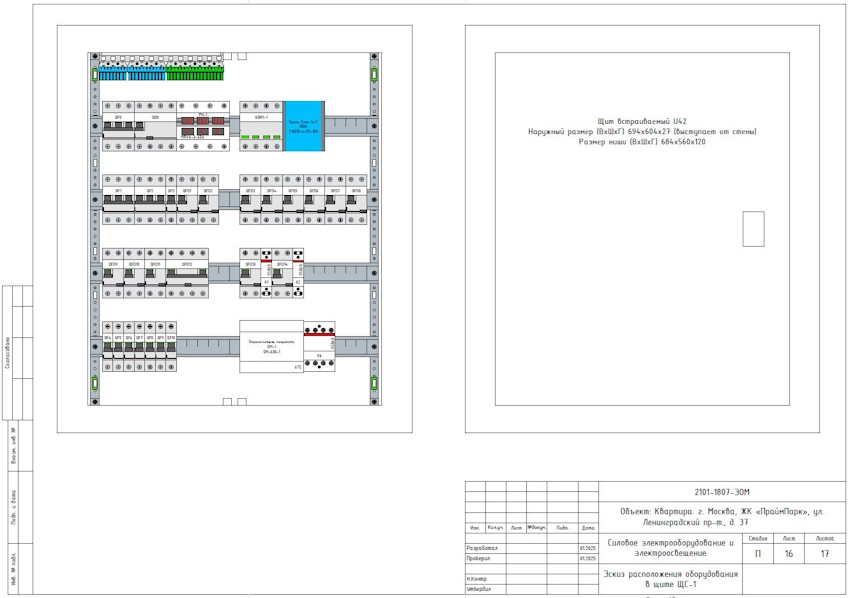Click the blue neutral terminal block
The image size is (850, 598).
pyautogui.click(x=132, y=74)
